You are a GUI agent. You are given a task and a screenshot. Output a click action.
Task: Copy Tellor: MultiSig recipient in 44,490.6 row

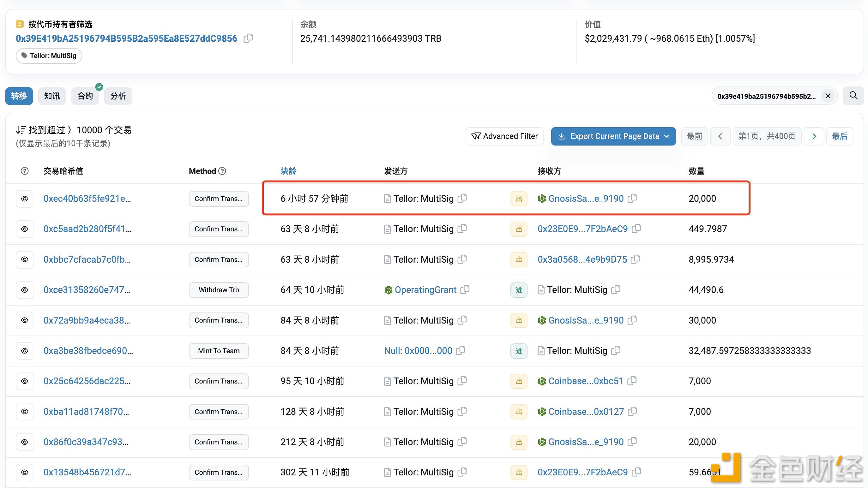(x=616, y=290)
